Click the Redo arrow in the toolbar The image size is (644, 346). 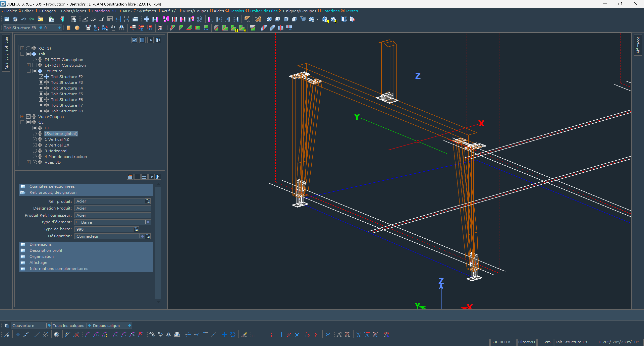(32, 19)
